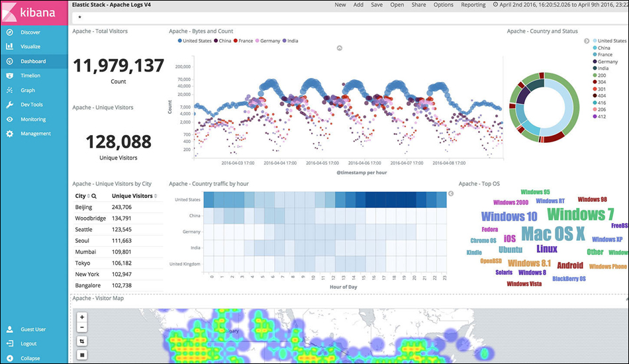Toggle legend arrow on Country and Status chart
The image size is (629, 364).
pyautogui.click(x=587, y=41)
